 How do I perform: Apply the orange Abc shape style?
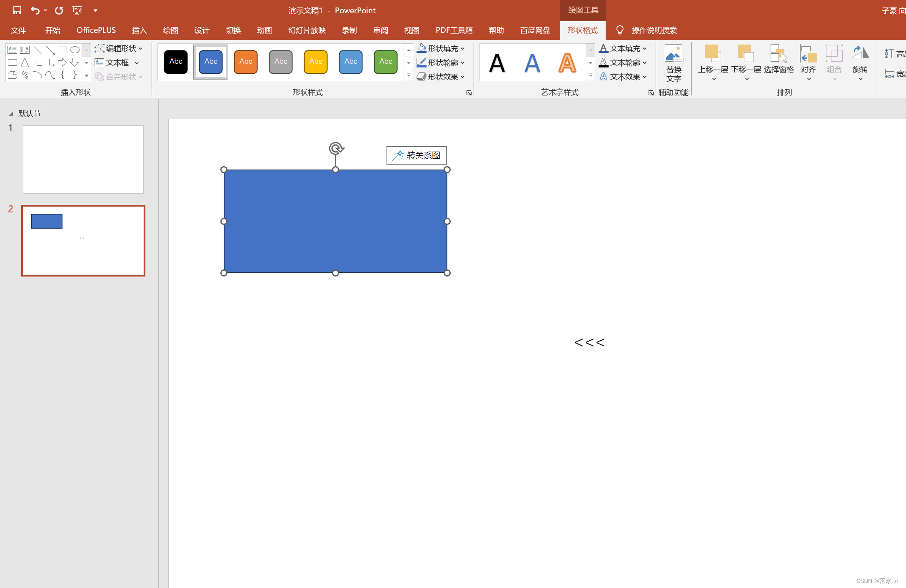(246, 62)
